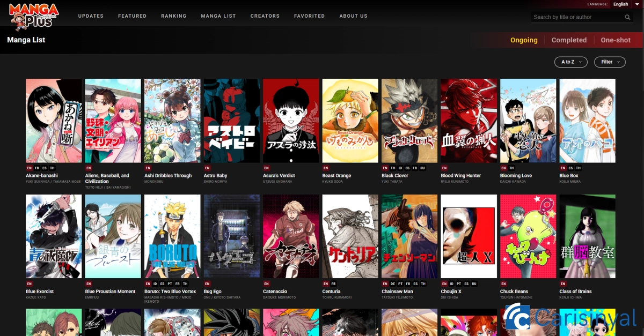Open the Blue Box cover
This screenshot has height=336, width=644.
[x=588, y=121]
